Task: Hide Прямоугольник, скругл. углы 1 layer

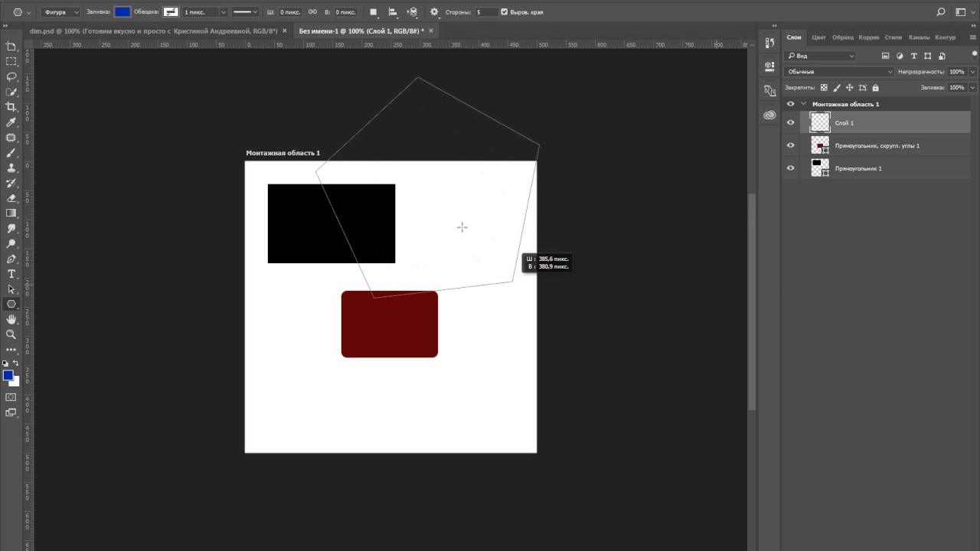Action: [x=791, y=145]
